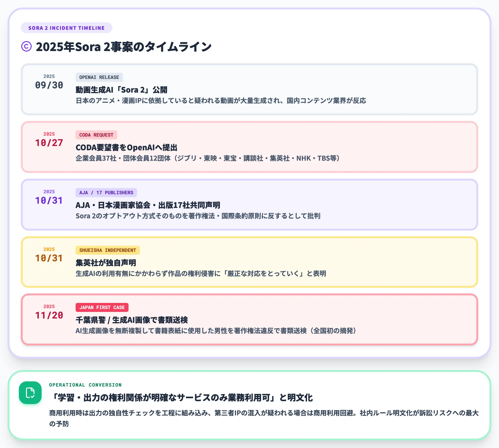Click the purple copyright icon beside the title
499x448 pixels.
coord(26,46)
